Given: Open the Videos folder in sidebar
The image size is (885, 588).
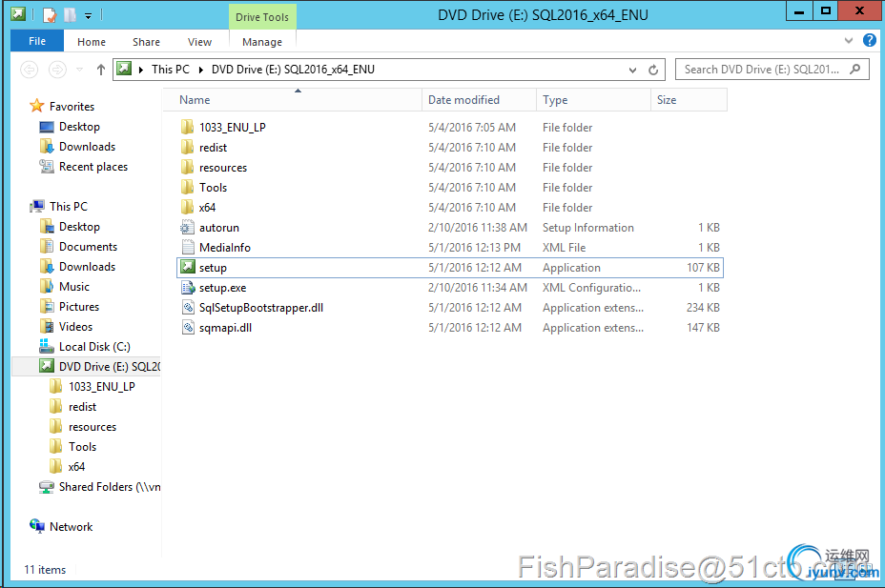Looking at the screenshot, I should 75,327.
